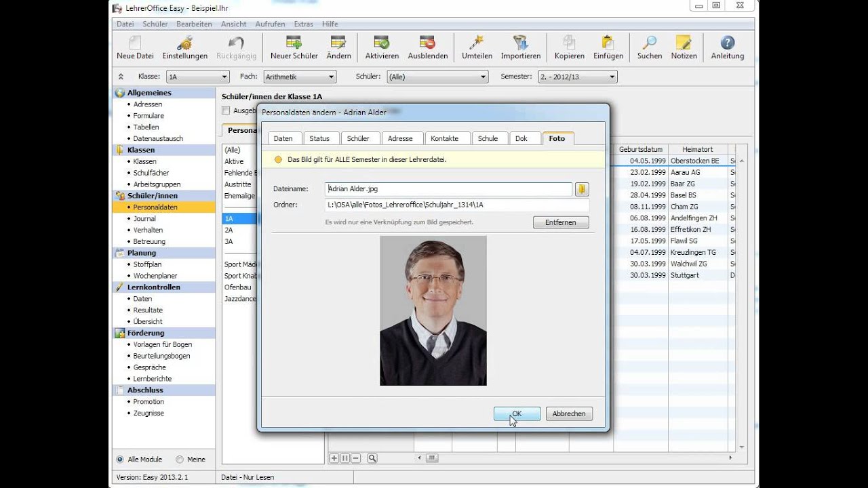Click the Importieren toolbar icon
This screenshot has height=488, width=868.
520,47
